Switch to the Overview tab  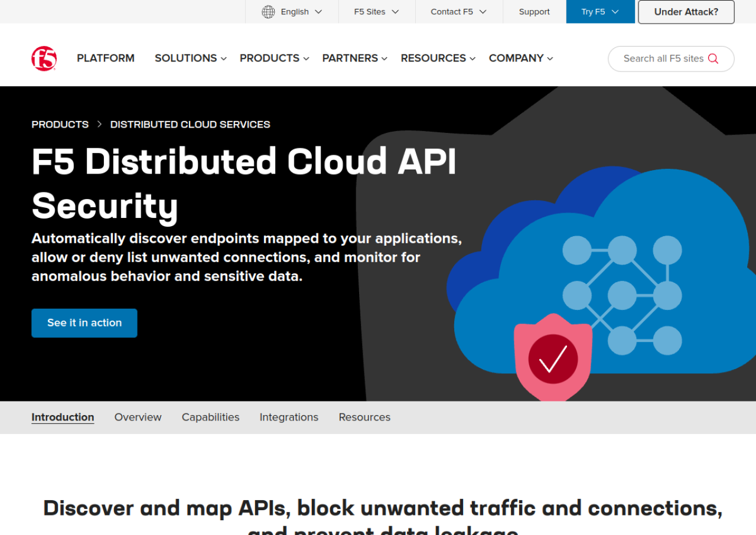click(x=138, y=417)
